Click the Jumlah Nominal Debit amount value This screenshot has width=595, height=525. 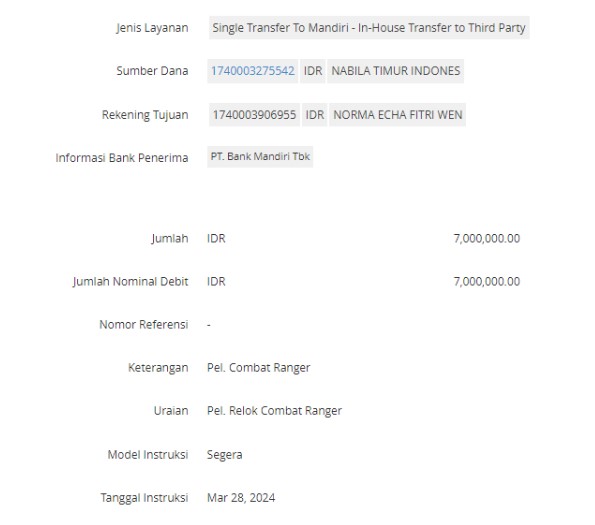click(486, 281)
